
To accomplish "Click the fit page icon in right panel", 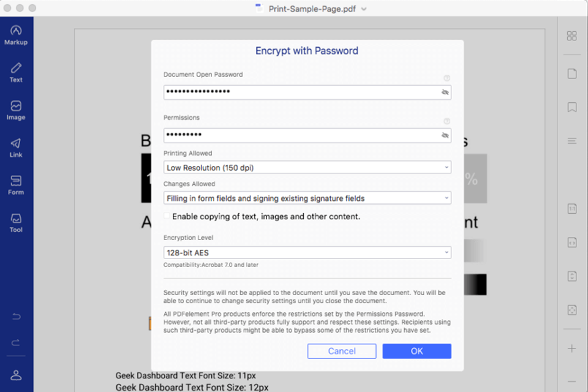I will (572, 310).
